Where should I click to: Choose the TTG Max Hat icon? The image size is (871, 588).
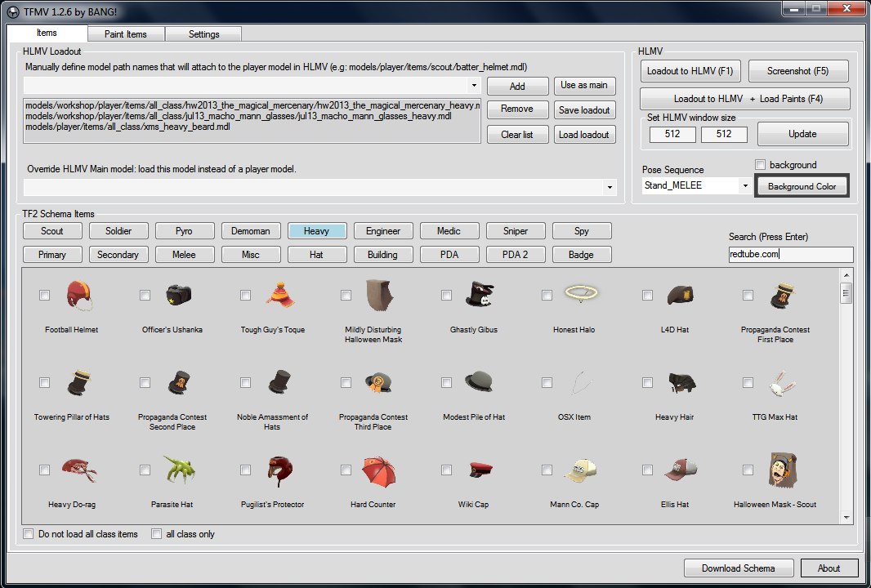[x=782, y=382]
